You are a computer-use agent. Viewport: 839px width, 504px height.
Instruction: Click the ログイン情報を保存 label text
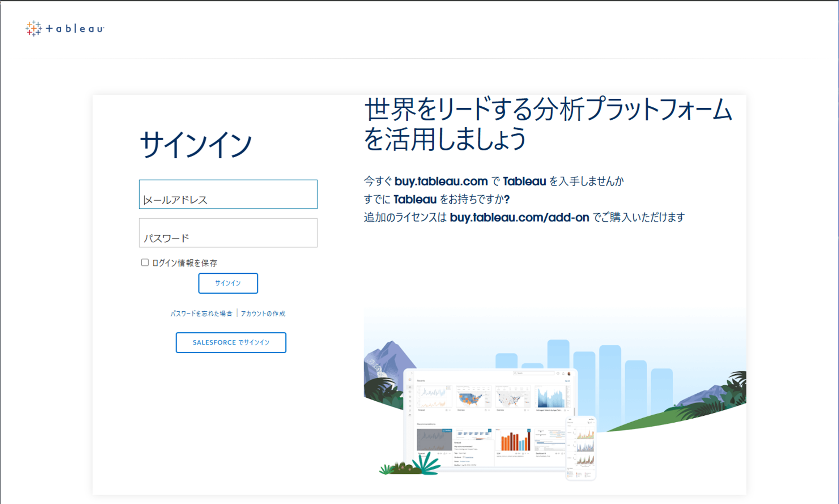pos(184,263)
